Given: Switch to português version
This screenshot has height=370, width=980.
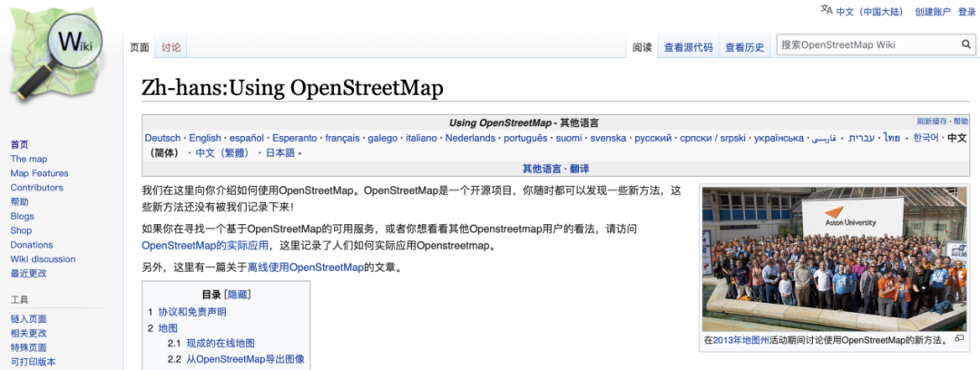Looking at the screenshot, I should pyautogui.click(x=525, y=138).
